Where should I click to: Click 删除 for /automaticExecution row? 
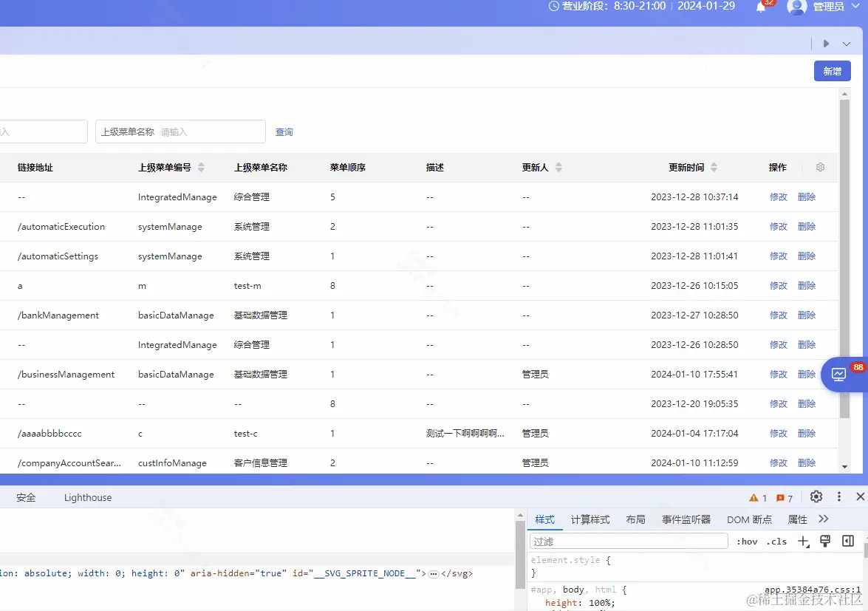click(807, 226)
